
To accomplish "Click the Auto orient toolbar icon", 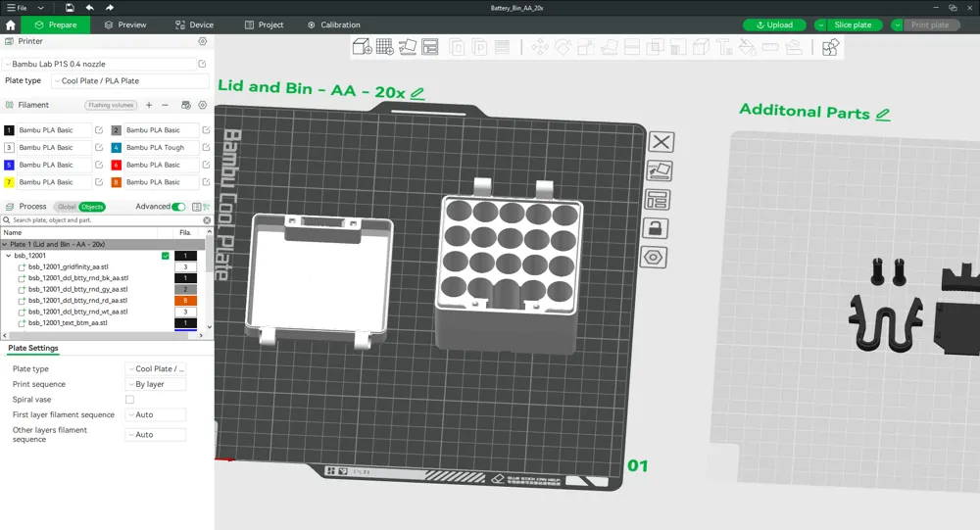I will click(408, 47).
